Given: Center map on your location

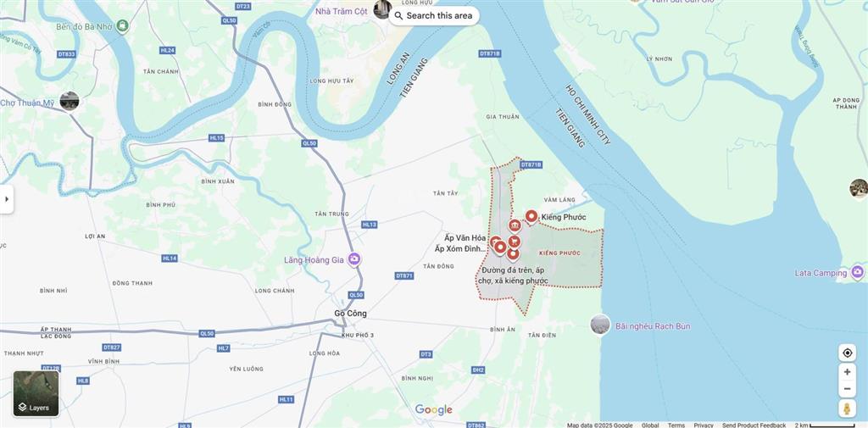Looking at the screenshot, I should [x=847, y=353].
